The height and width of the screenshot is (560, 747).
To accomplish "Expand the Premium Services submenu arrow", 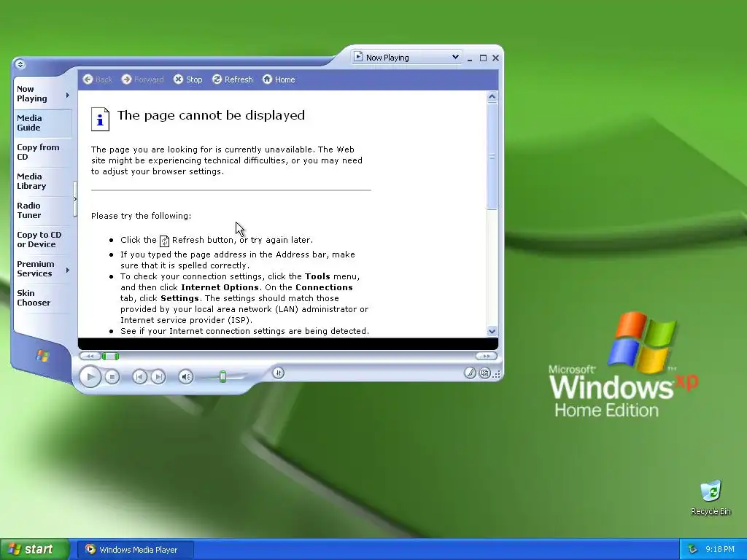I will click(x=68, y=270).
